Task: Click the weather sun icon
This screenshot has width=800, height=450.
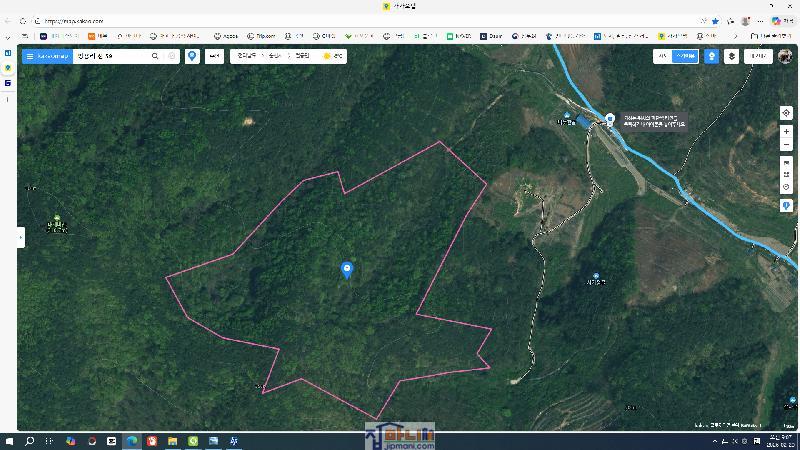Action: coord(327,56)
